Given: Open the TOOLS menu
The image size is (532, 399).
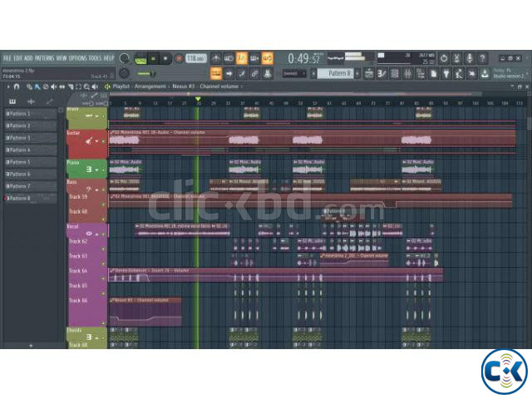Looking at the screenshot, I should pos(95,58).
